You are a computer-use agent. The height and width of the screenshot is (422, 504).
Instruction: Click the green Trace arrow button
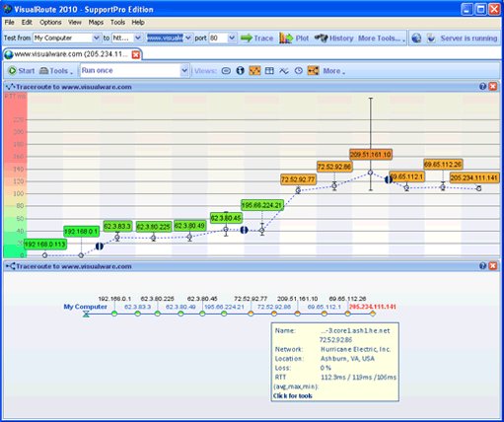tap(256, 38)
